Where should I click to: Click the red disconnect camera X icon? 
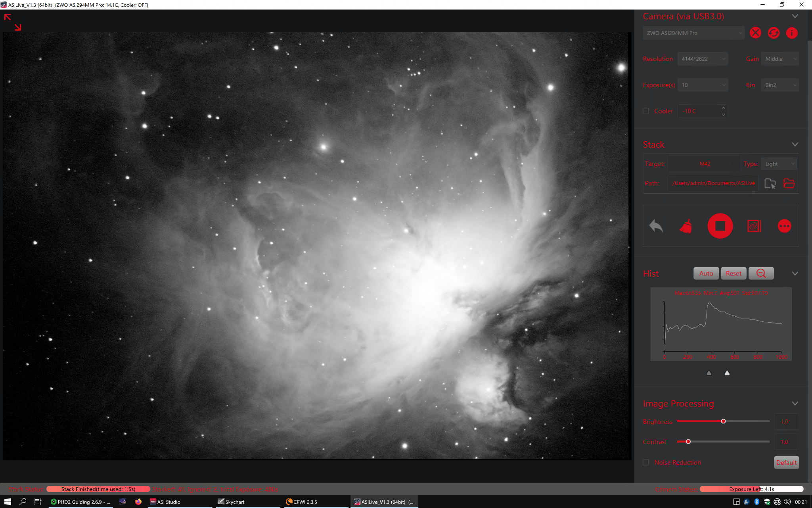pyautogui.click(x=755, y=33)
